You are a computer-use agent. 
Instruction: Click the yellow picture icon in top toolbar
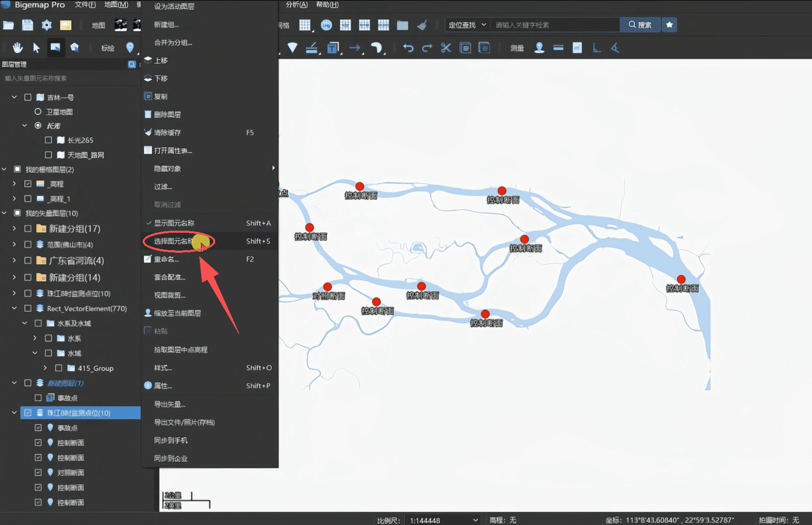66,25
